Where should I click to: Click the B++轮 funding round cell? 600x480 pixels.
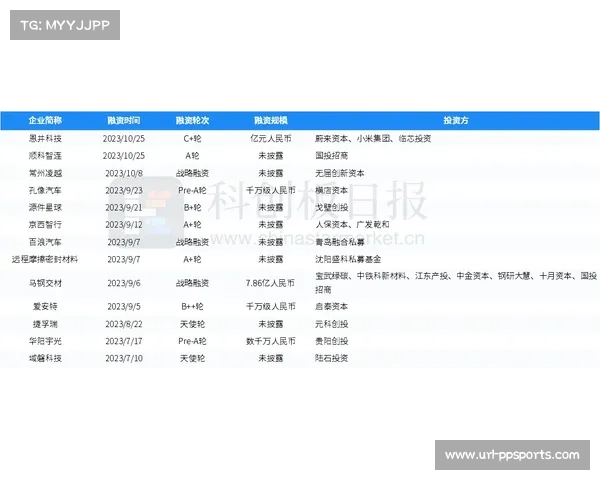(x=192, y=307)
